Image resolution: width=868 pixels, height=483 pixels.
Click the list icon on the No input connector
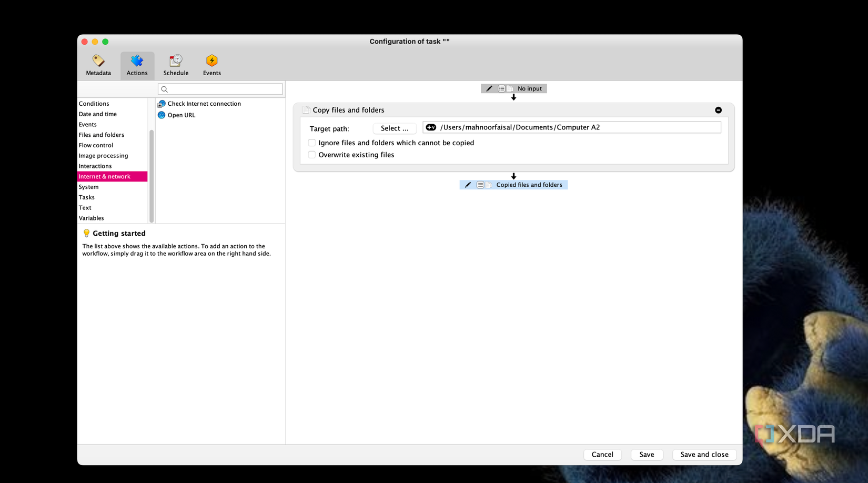pyautogui.click(x=501, y=88)
